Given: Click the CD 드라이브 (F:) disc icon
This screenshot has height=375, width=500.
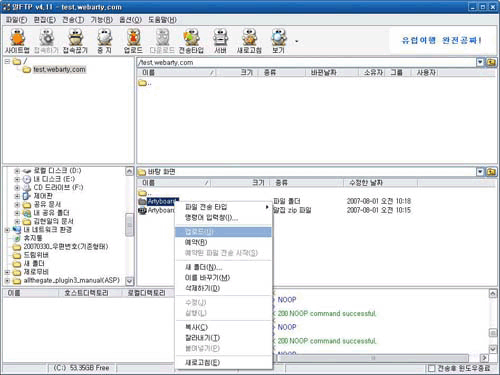Looking at the screenshot, I should [x=27, y=188].
